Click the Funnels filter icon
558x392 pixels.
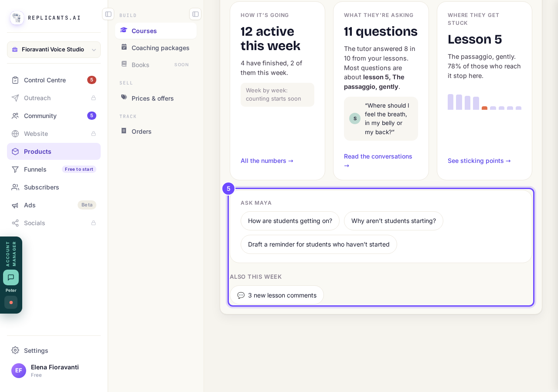pos(15,169)
